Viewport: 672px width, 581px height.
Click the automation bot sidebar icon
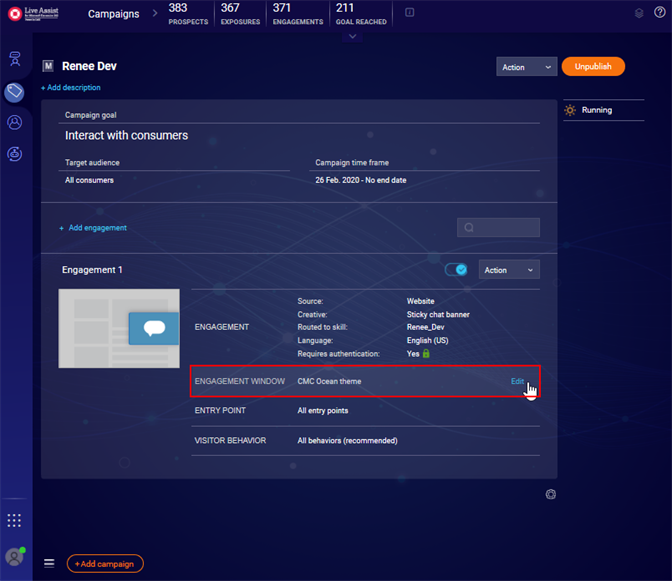point(15,153)
